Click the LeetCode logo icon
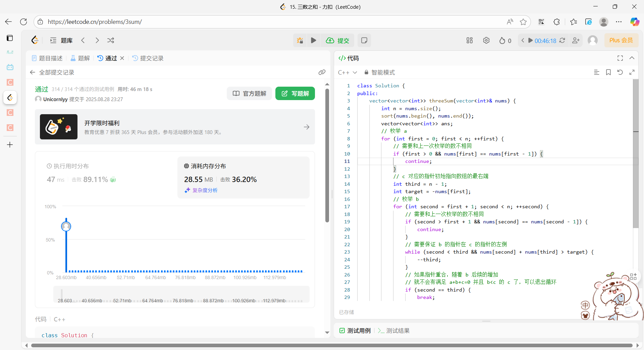This screenshot has width=644, height=350. pos(35,40)
